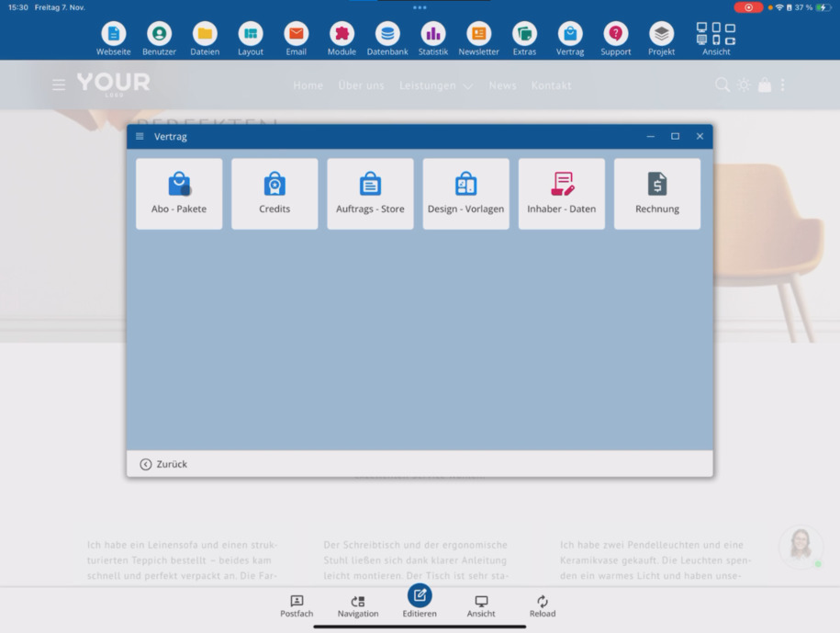Open the Abo - Pakete tile
Screen dimensions: 840x633
179,194
